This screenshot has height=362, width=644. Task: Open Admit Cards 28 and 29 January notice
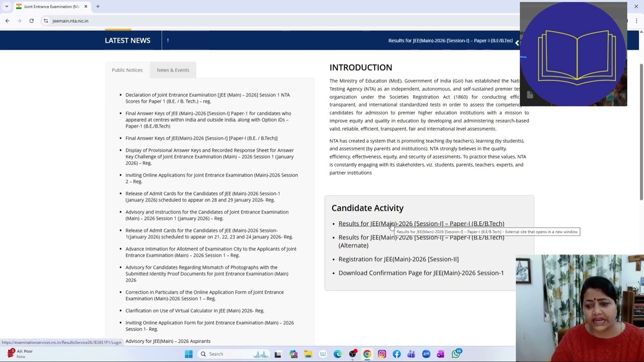click(x=203, y=197)
